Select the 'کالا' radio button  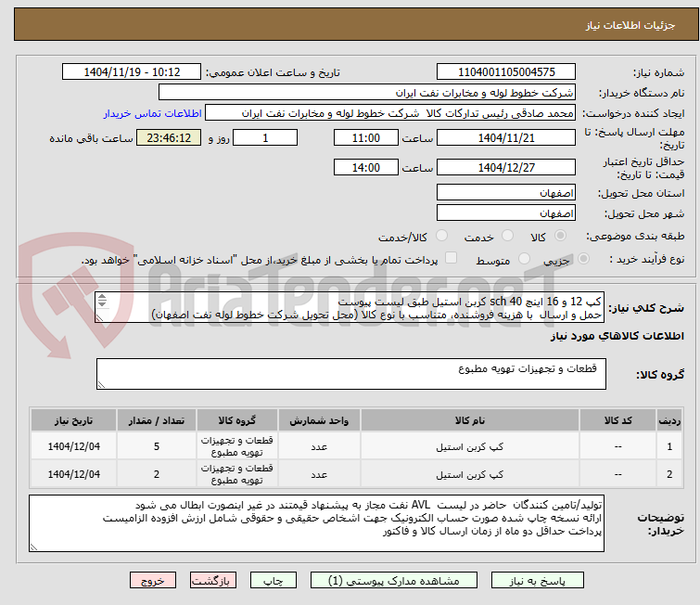[x=560, y=236]
